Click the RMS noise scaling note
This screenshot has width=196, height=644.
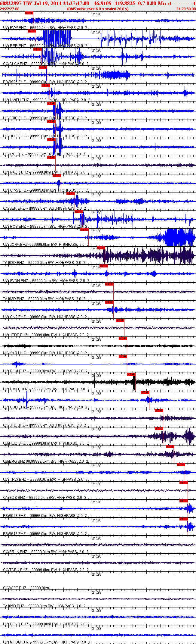(98, 9)
